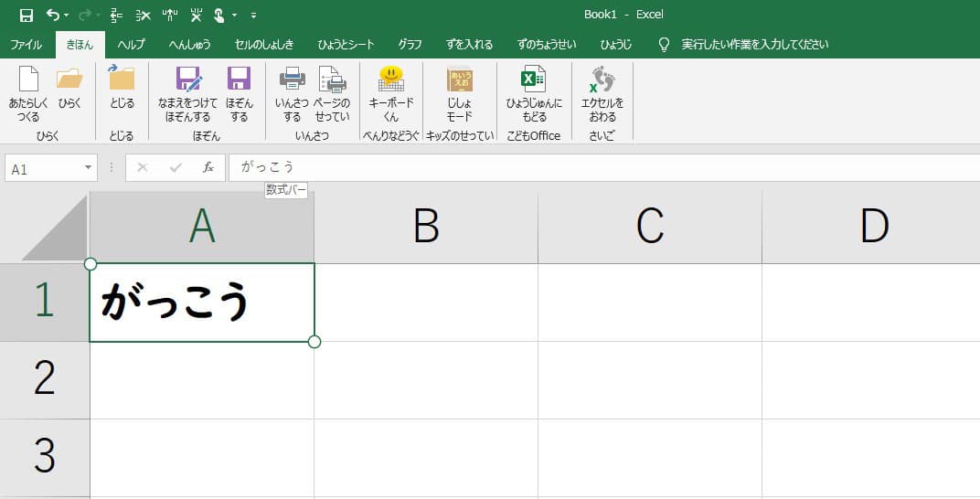Click the 実行したい作業を入力してください search box

754,45
